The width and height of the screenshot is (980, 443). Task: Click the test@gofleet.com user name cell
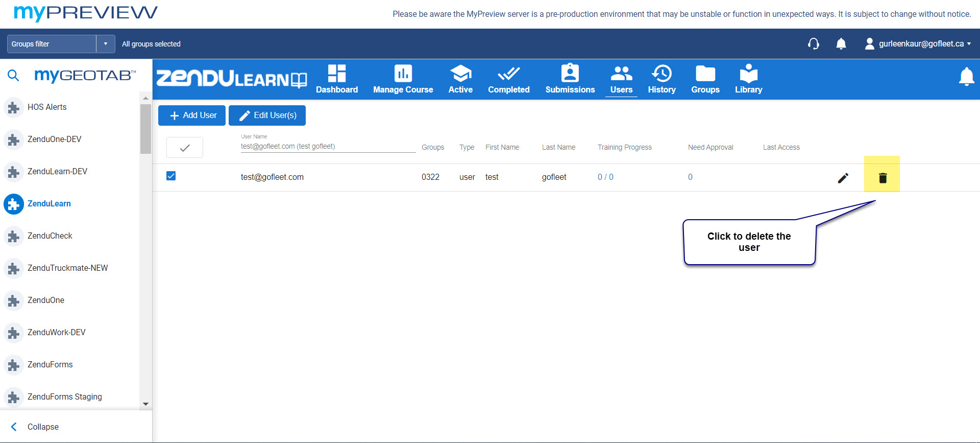(x=272, y=177)
